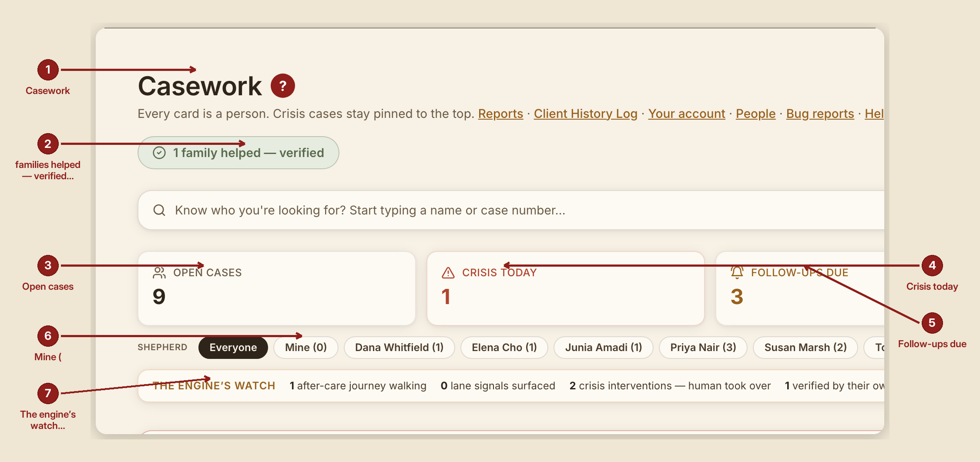Open the Reports link
Image resolution: width=980 pixels, height=462 pixels.
500,114
